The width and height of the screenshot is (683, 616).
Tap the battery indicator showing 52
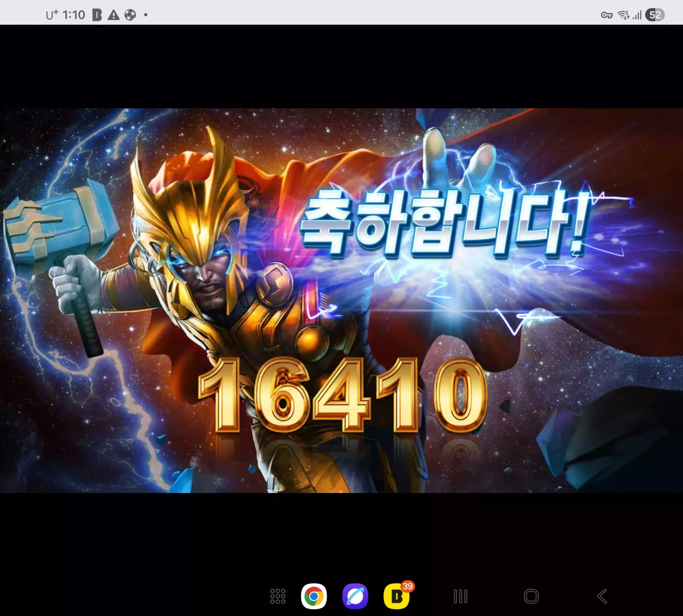point(655,15)
